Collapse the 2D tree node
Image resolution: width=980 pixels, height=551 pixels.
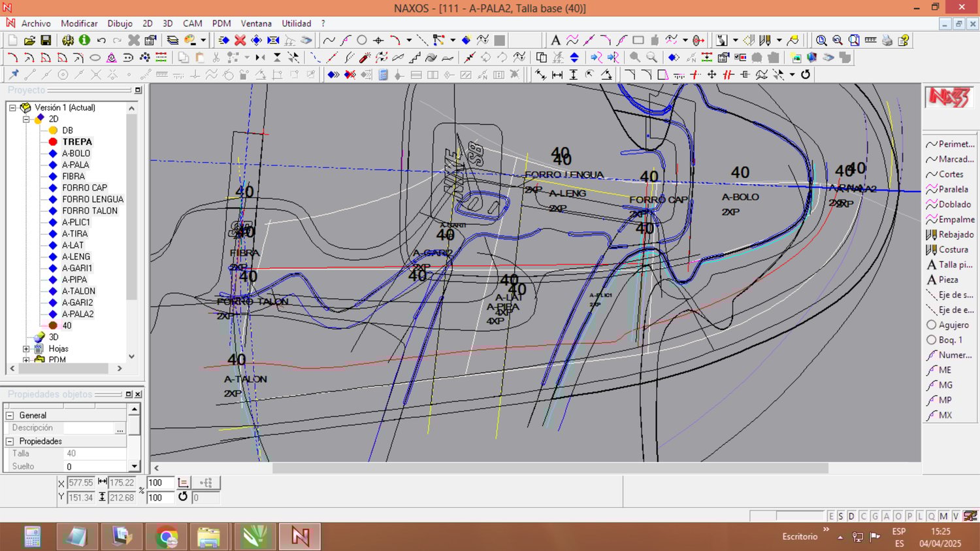26,119
